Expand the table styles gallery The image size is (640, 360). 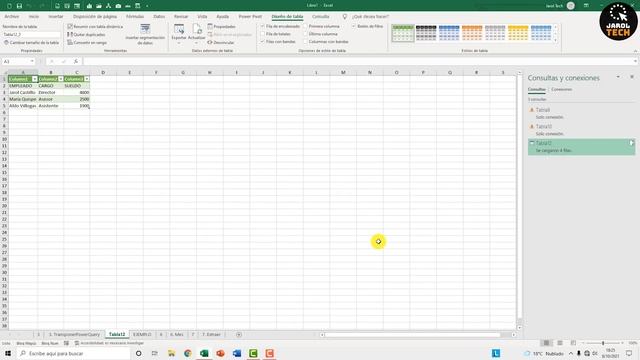(x=555, y=40)
